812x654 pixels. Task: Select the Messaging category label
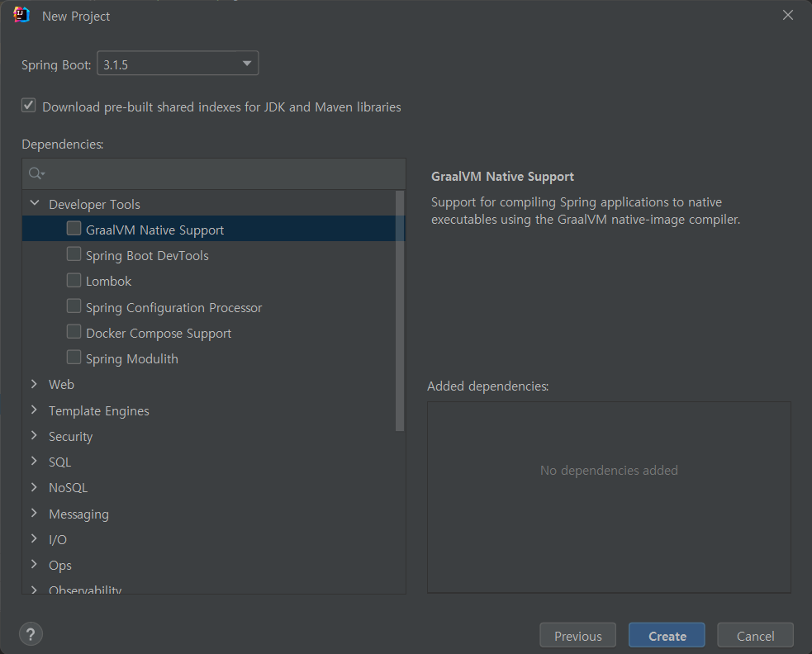click(78, 514)
